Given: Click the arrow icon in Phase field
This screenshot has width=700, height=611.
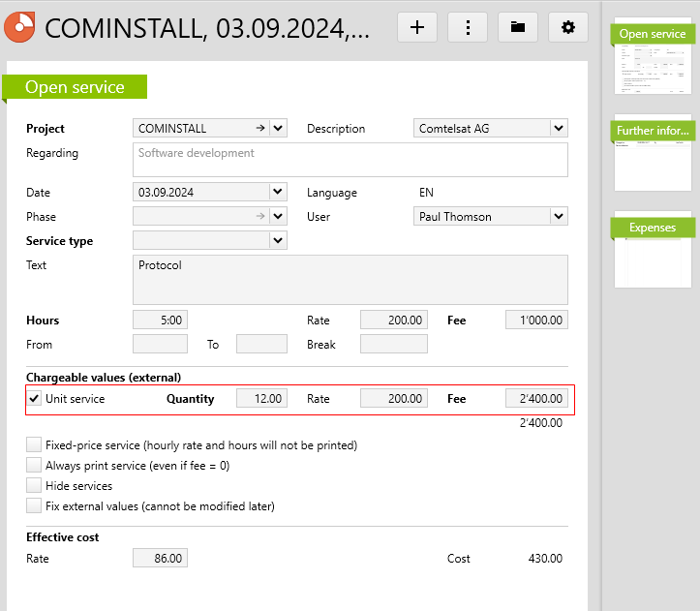Looking at the screenshot, I should coord(259,217).
